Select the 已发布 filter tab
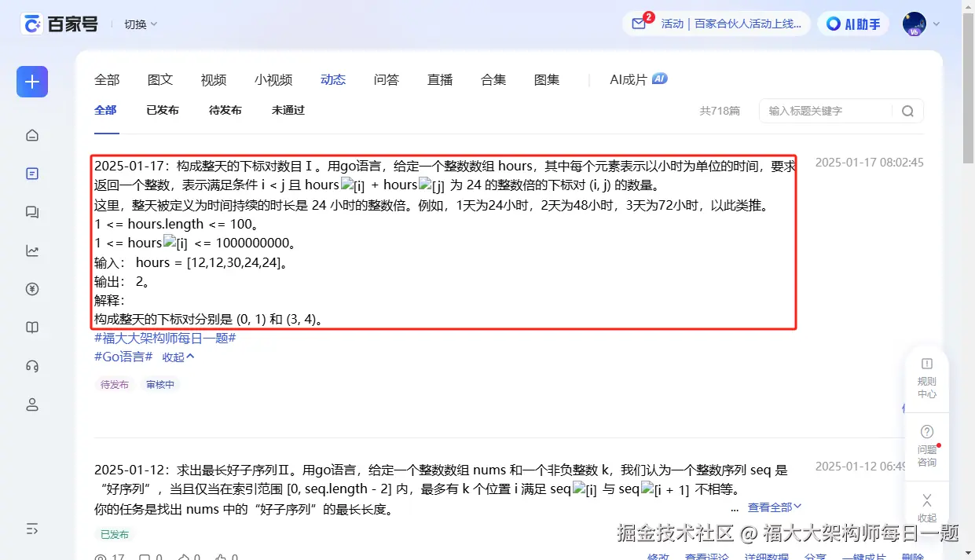Screen dimensions: 975x560 tap(162, 110)
